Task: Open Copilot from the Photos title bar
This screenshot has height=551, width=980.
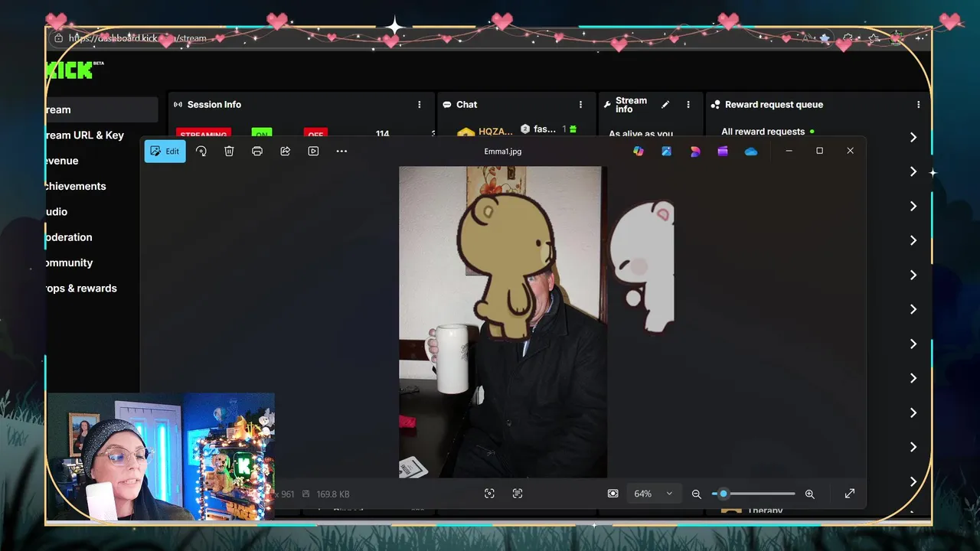Action: [639, 152]
